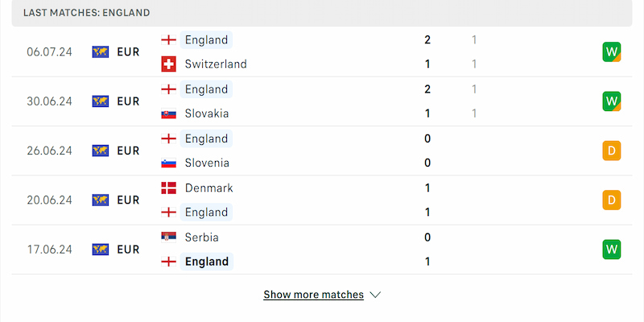Image resolution: width=644 pixels, height=322 pixels.
Task: Click the Slovenia flag icon
Action: pyautogui.click(x=169, y=163)
